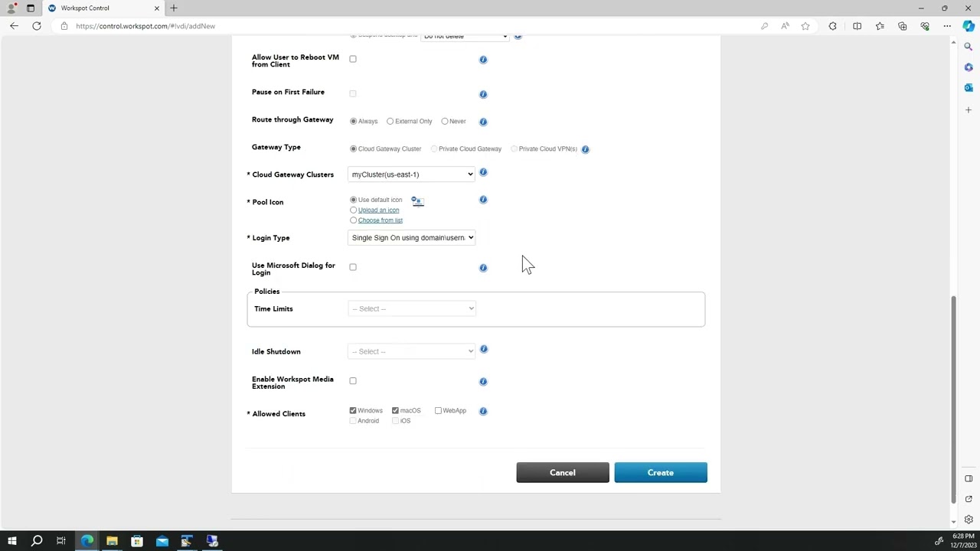980x551 pixels.
Task: Click info icon for Gateway Type
Action: pos(585,149)
